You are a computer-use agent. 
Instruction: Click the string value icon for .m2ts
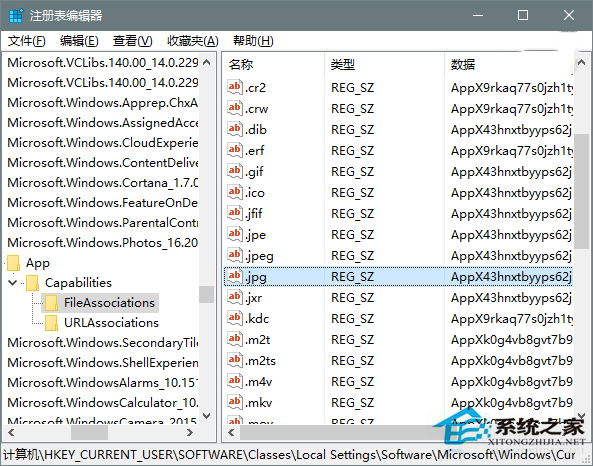234,360
